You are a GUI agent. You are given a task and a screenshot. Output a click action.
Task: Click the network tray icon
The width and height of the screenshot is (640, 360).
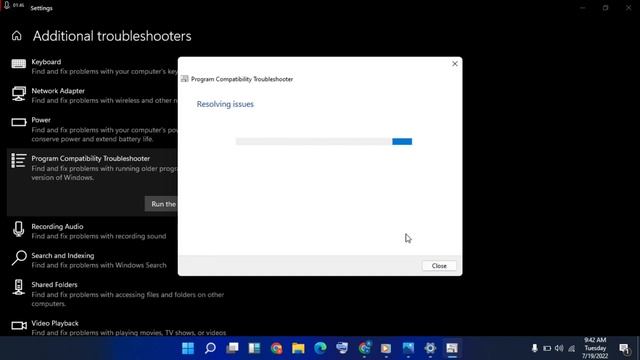point(571,348)
